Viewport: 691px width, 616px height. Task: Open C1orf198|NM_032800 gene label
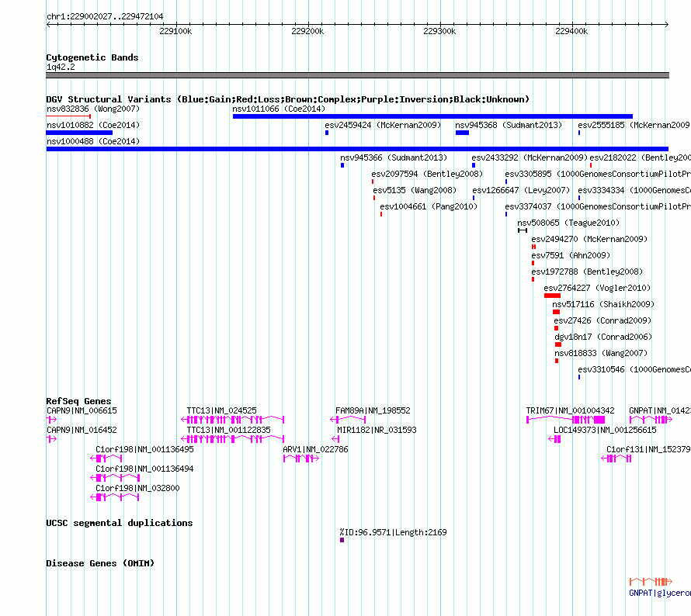pos(137,488)
